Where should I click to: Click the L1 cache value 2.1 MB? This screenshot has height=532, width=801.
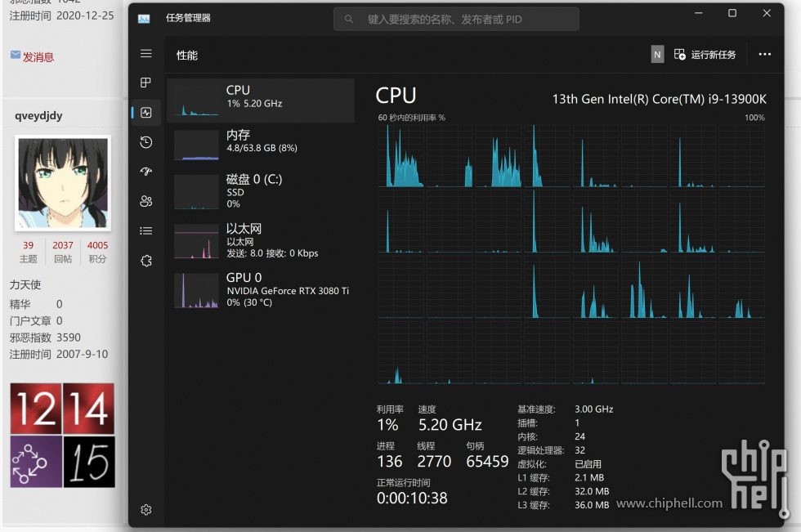(589, 478)
